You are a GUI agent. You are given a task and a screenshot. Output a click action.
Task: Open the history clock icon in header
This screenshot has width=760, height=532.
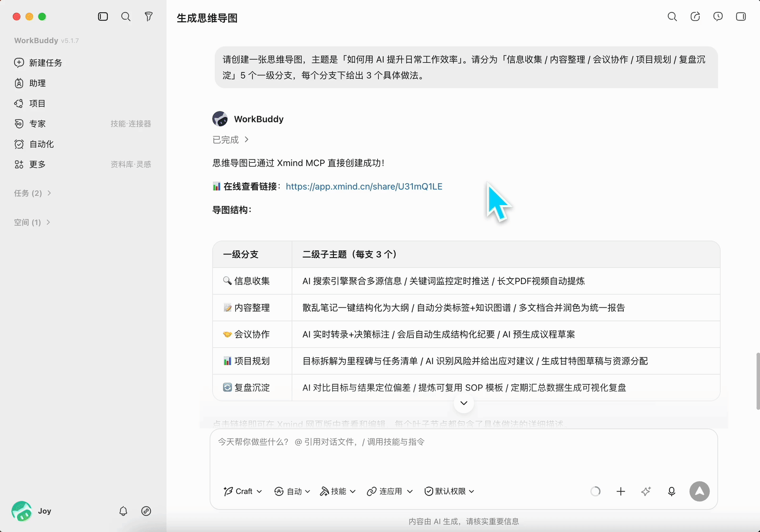tap(718, 17)
